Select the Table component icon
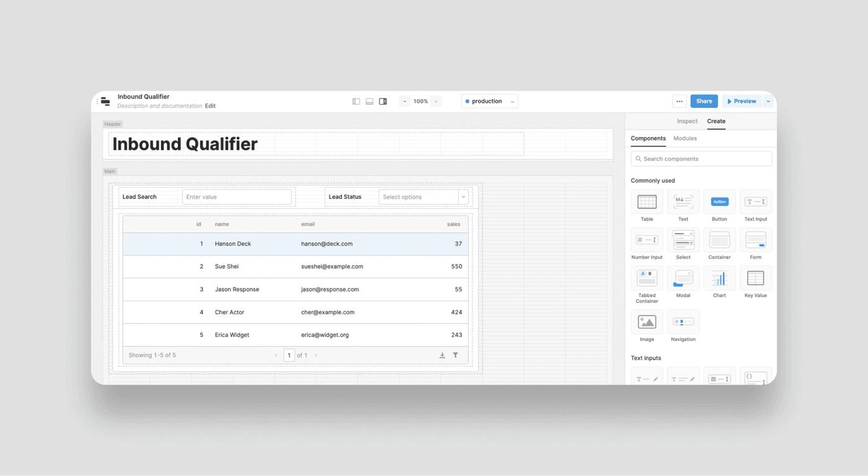Screen dimensions: 868x476 (x=647, y=202)
